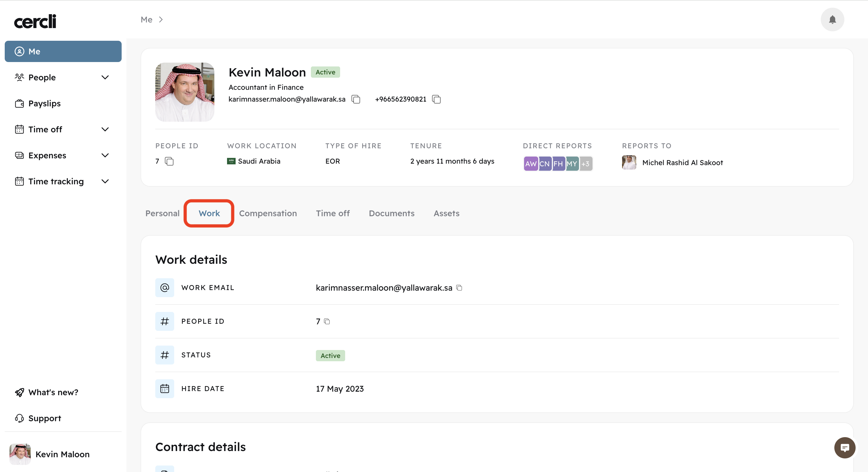Copy the email address in the profile header
Image resolution: width=868 pixels, height=472 pixels.
[356, 99]
